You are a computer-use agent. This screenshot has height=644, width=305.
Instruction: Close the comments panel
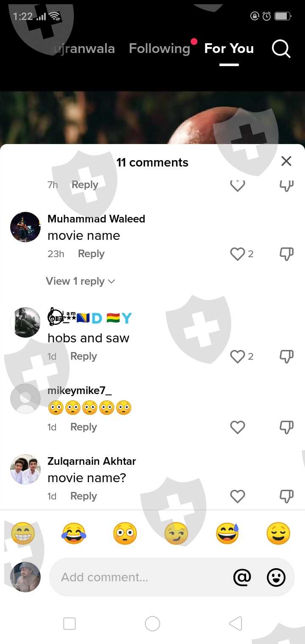point(286,161)
